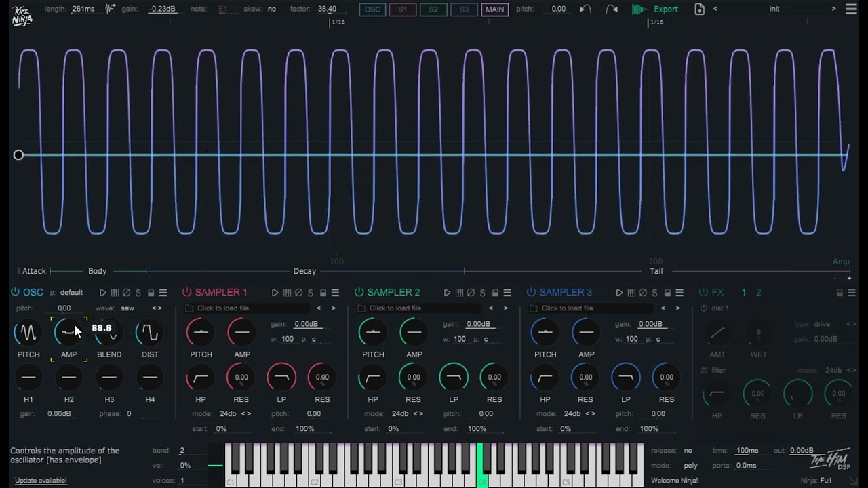The width and height of the screenshot is (868, 488).
Task: Click the OSC BLEND knob
Action: pos(109,333)
